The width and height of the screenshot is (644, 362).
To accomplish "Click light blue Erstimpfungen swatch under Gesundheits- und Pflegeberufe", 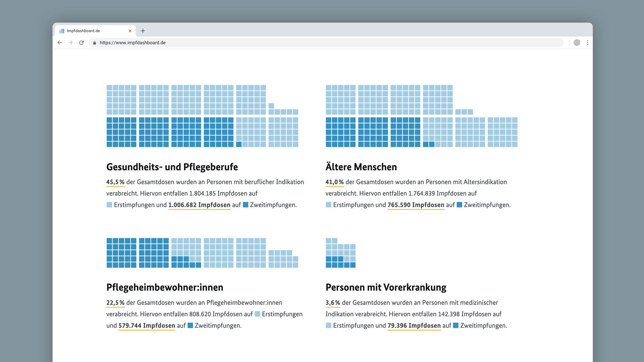I will click(109, 205).
